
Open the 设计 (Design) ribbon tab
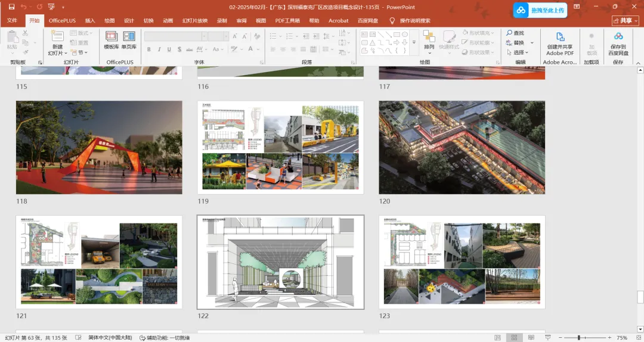tap(129, 20)
